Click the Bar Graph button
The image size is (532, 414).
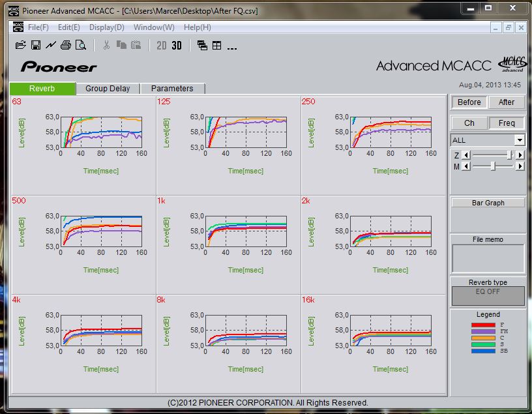pos(488,203)
